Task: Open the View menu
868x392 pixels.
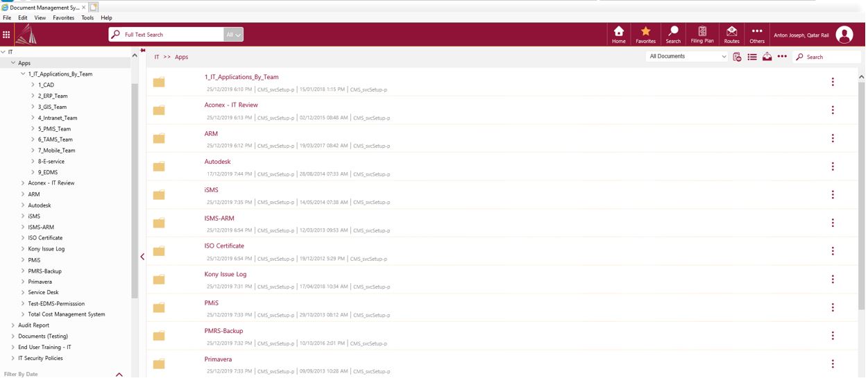Action: click(40, 17)
